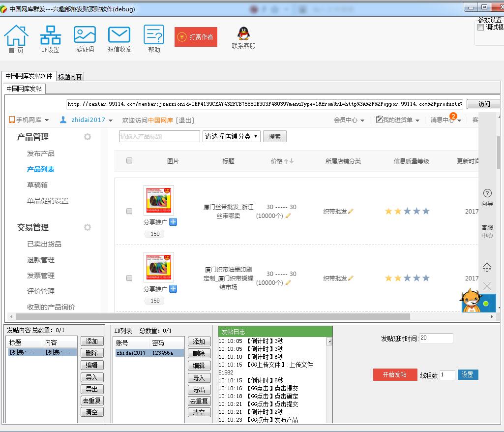The height and width of the screenshot is (432, 504).
Task: Click the user avatar icon beside zhidai2017
Action: [63, 120]
